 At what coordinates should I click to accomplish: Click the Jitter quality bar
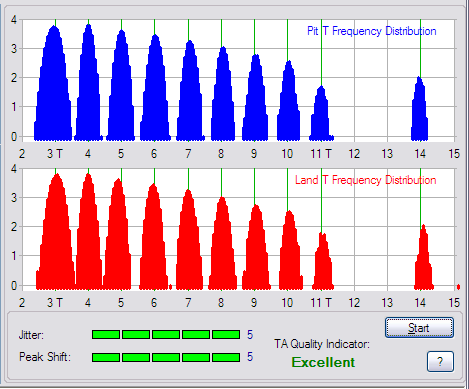(x=166, y=335)
